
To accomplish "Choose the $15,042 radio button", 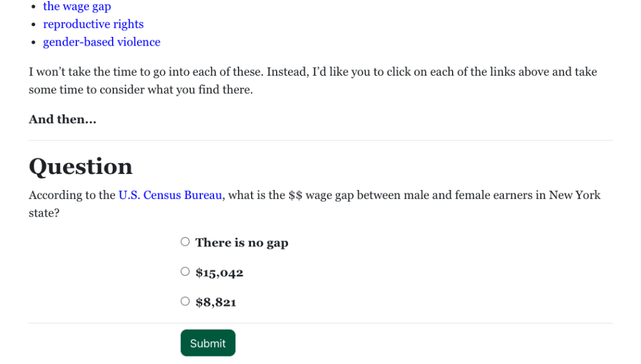I will click(185, 271).
